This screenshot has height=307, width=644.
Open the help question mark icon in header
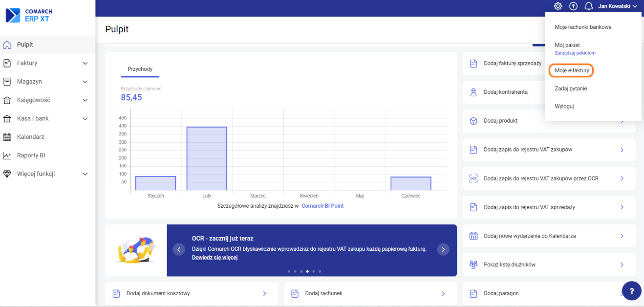click(x=573, y=6)
